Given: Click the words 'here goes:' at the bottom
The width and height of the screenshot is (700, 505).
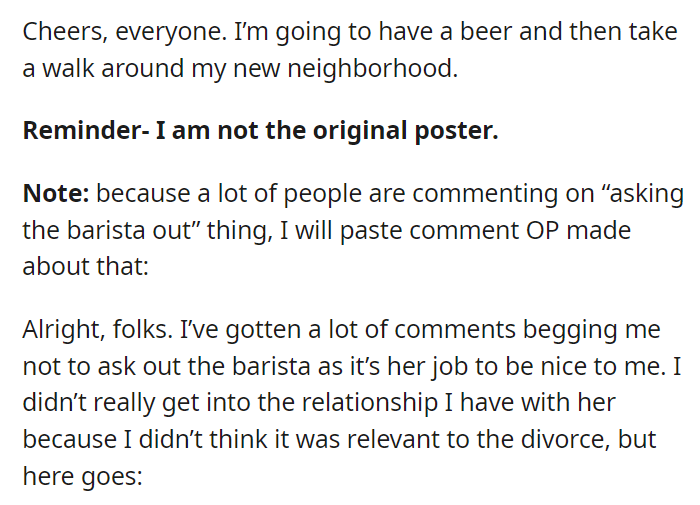Looking at the screenshot, I should pos(83,476).
